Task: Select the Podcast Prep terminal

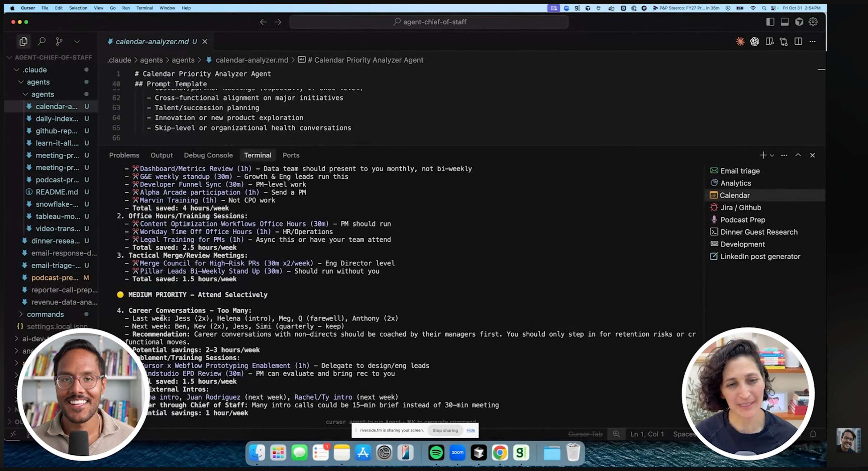Action: coord(743,220)
